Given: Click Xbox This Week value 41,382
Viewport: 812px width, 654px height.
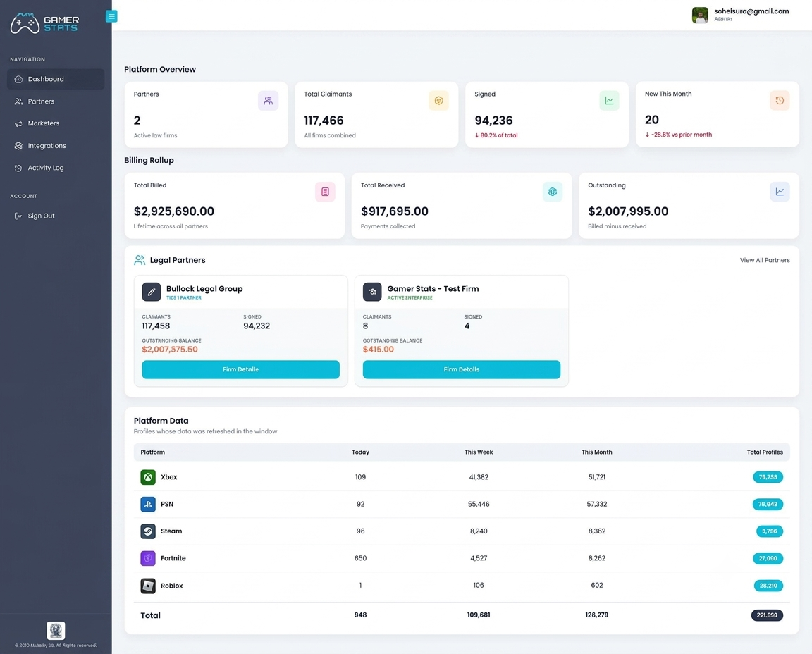Looking at the screenshot, I should pyautogui.click(x=479, y=477).
